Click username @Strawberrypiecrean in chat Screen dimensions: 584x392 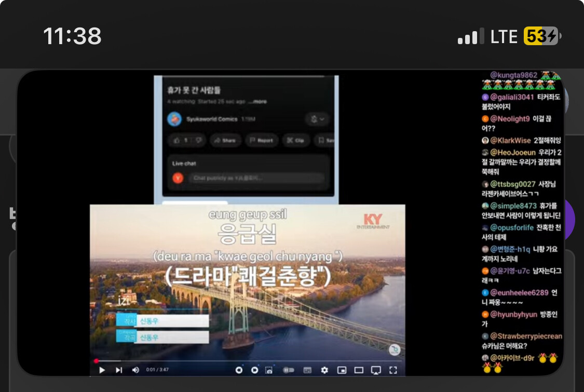(x=526, y=336)
